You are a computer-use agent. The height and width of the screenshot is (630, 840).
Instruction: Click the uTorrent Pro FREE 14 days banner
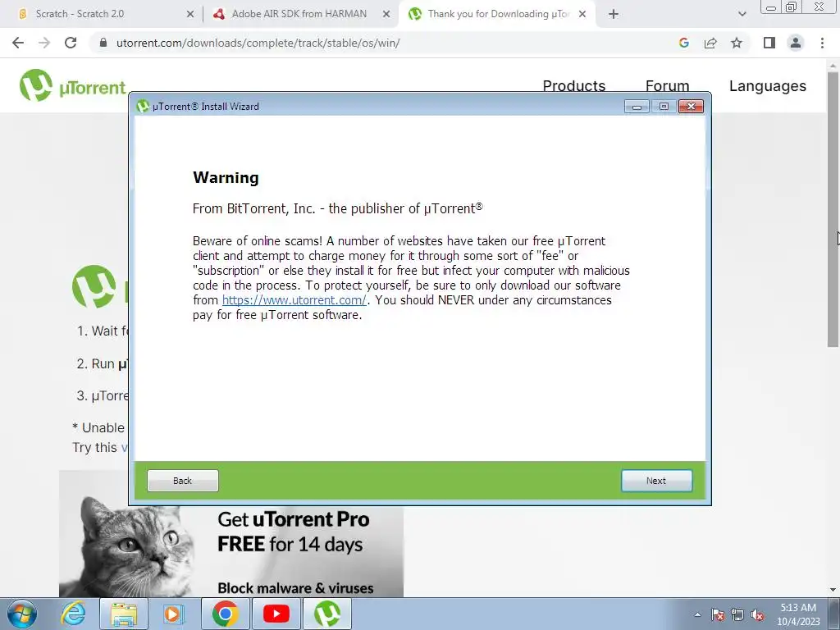[231, 552]
